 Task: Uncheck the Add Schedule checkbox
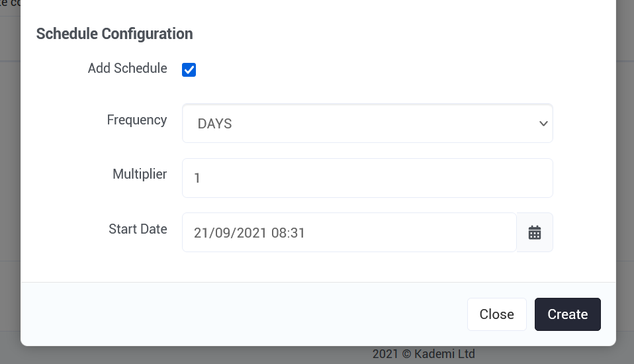click(x=189, y=69)
